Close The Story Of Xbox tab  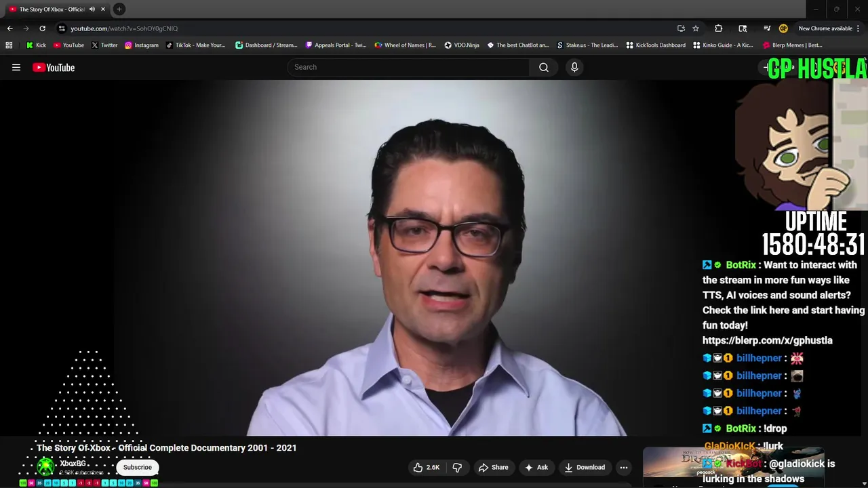click(x=103, y=9)
